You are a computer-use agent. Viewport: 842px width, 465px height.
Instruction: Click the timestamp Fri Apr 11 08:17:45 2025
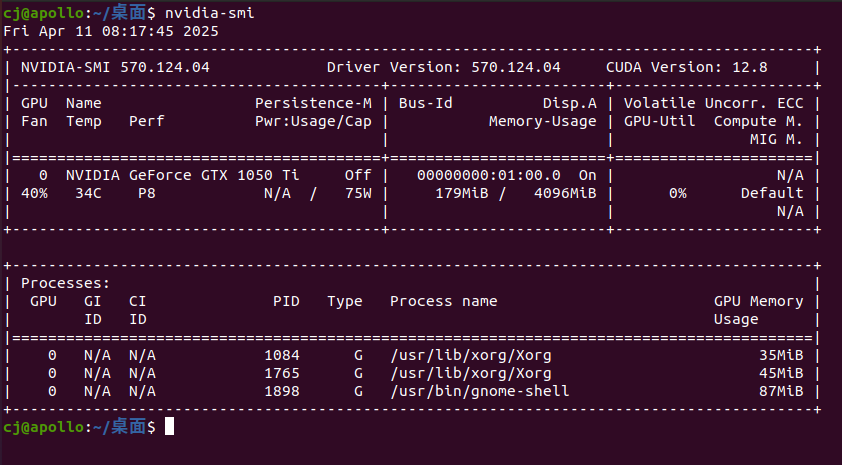[x=111, y=31]
